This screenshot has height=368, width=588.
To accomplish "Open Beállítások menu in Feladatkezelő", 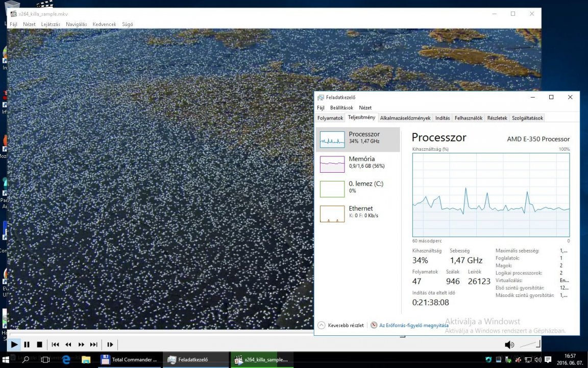I will [x=341, y=107].
